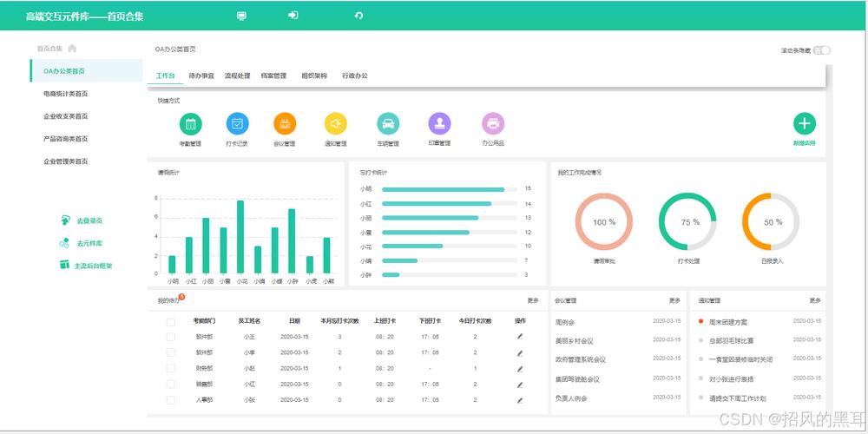Screen dimensions: 868x434
Task: Open the 打卡记录 punch record icon
Action: (237, 124)
